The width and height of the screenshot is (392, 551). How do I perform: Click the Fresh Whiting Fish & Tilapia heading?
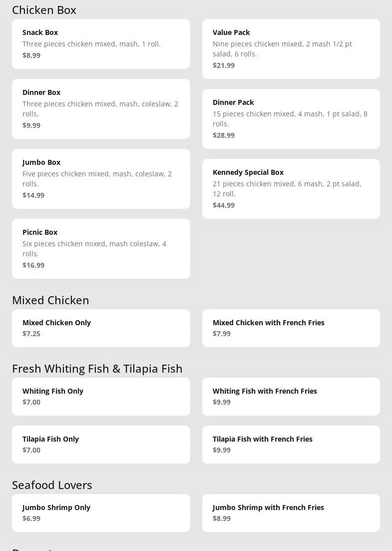[x=97, y=369]
